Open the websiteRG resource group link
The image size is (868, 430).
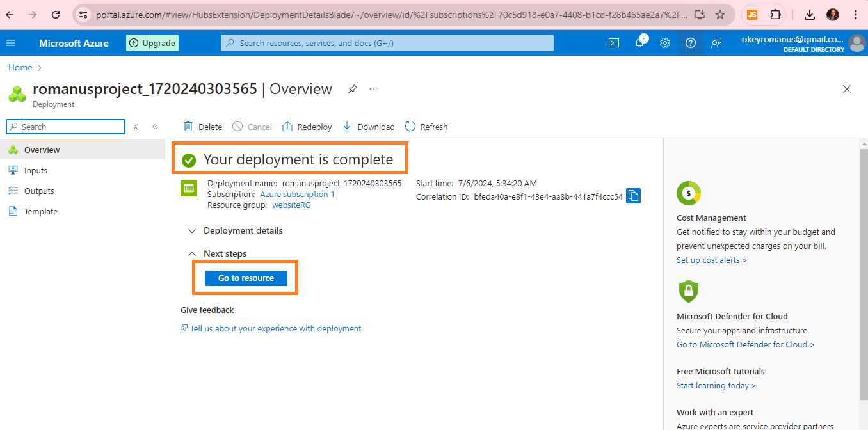(x=291, y=205)
